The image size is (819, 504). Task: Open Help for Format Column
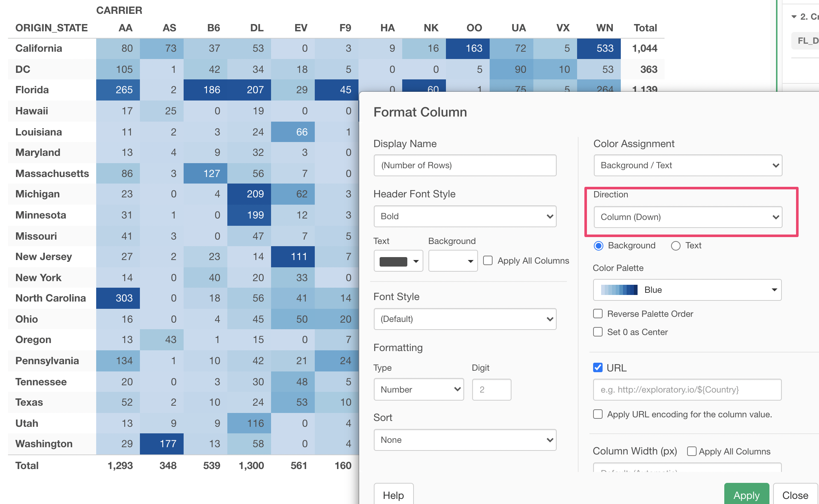(393, 495)
